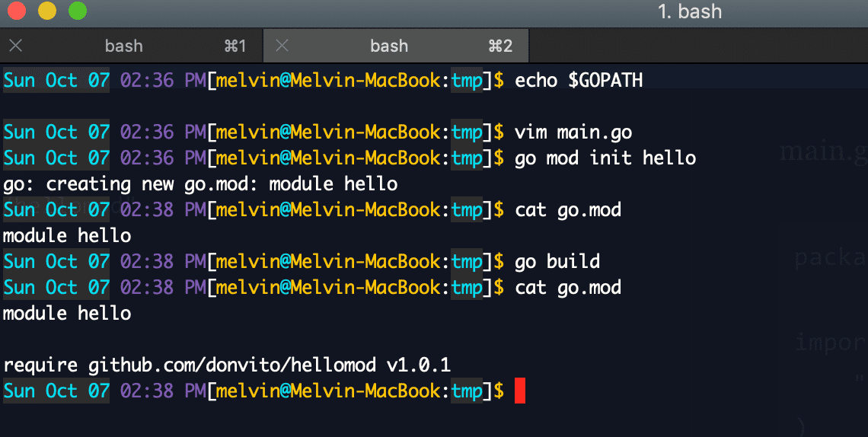Select the second bash tab
Screen dimensions: 868x437
tap(389, 46)
